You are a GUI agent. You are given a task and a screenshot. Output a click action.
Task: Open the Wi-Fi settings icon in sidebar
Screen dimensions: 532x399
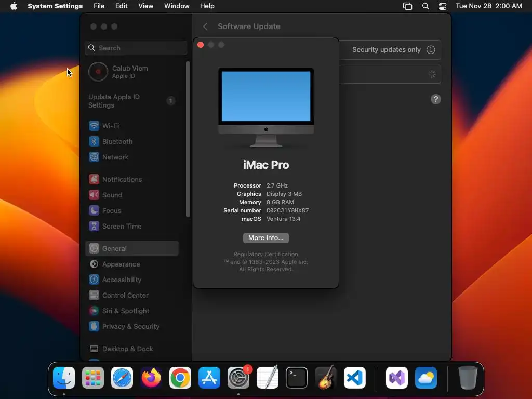[94, 126]
